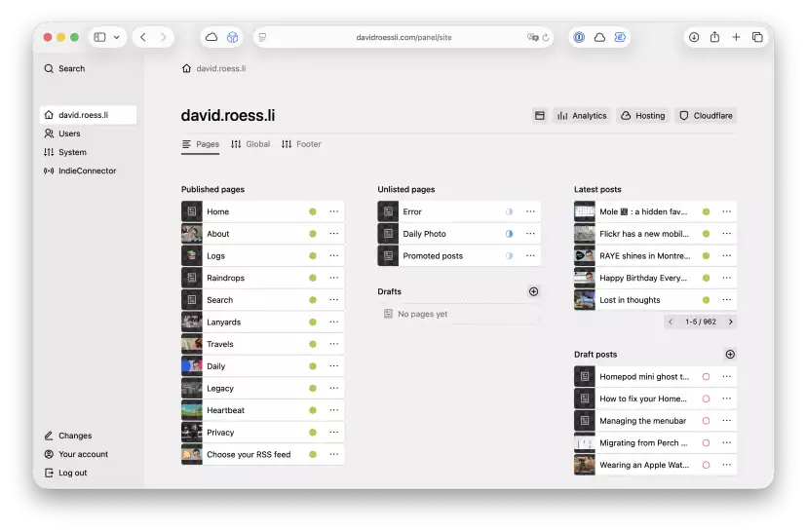Open the 1Password extension icon
This screenshot has width=807, height=532.
pyautogui.click(x=579, y=37)
